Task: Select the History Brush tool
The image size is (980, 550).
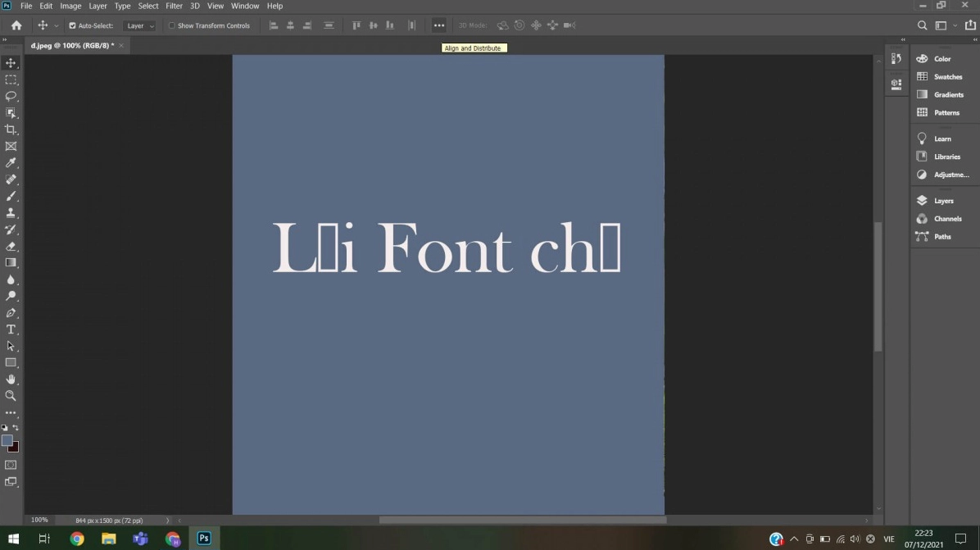Action: [x=11, y=230]
